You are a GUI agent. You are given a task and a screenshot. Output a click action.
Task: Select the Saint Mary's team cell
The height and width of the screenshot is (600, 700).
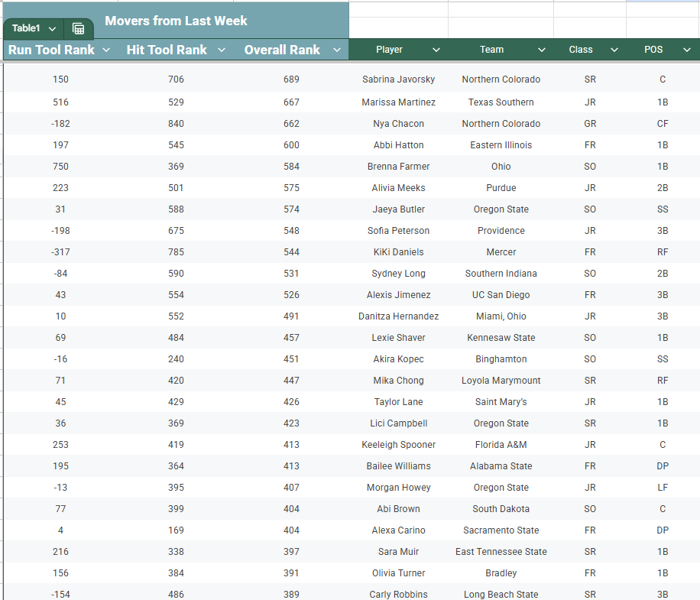tap(501, 402)
